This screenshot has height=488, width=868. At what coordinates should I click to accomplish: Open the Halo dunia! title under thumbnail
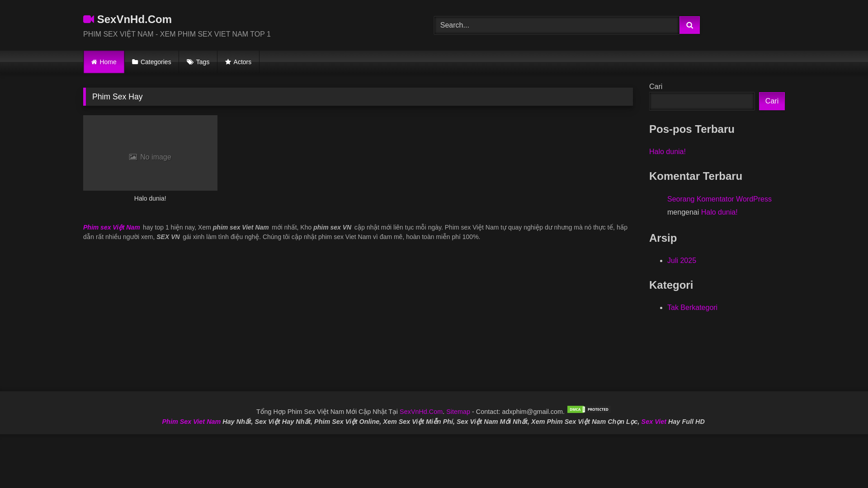point(150,198)
